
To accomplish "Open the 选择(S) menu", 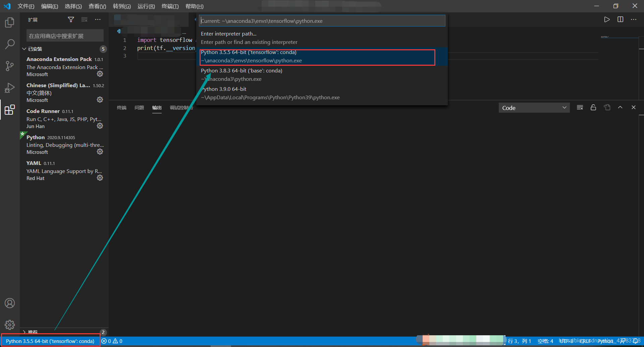I will [73, 6].
